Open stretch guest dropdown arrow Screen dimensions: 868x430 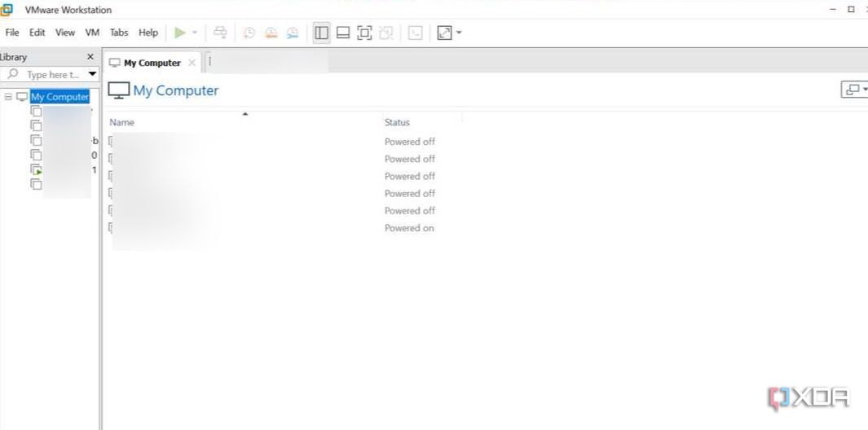[x=459, y=33]
